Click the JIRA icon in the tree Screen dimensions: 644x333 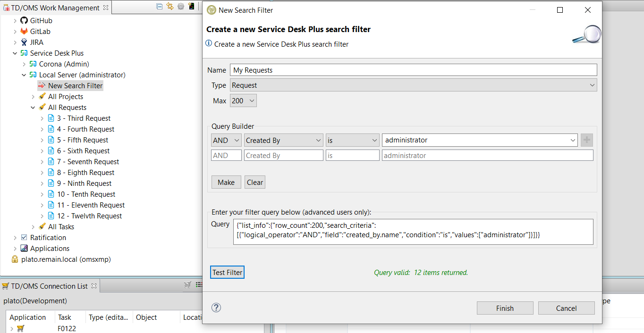click(24, 42)
